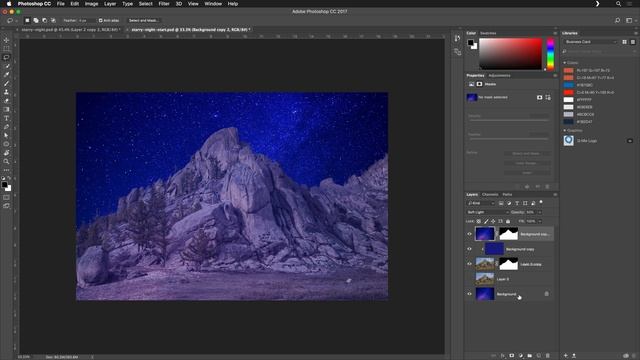This screenshot has height=360, width=640.
Task: Select the Horizontal Type tool
Action: tap(6, 118)
